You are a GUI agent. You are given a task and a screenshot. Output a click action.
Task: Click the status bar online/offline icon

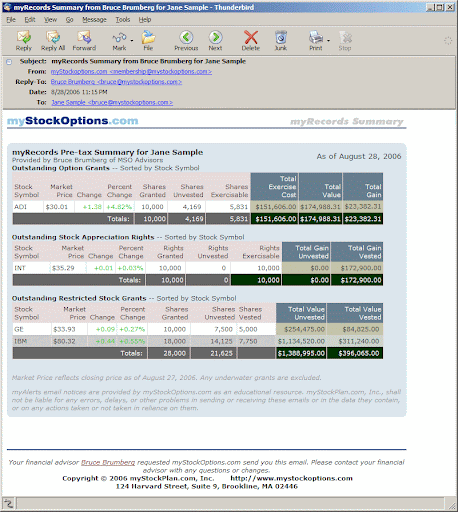[8, 503]
